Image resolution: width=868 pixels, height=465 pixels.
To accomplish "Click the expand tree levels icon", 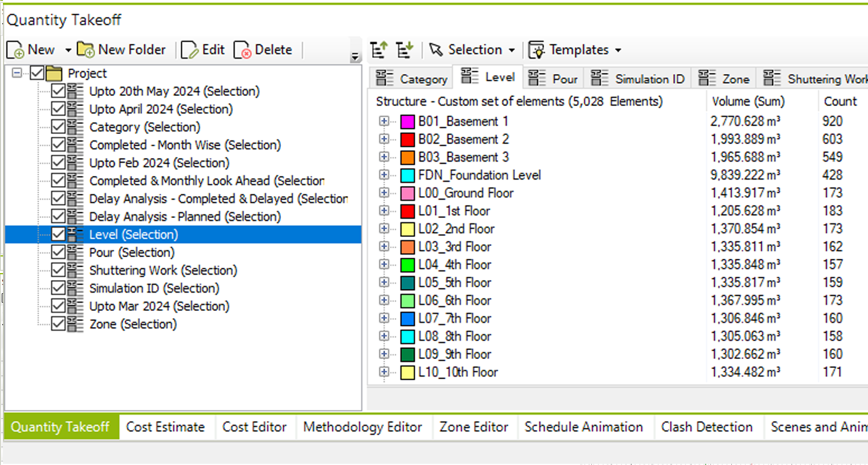I will (x=405, y=50).
